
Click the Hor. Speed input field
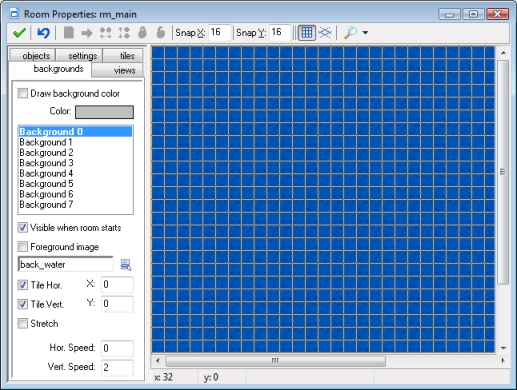coord(117,348)
